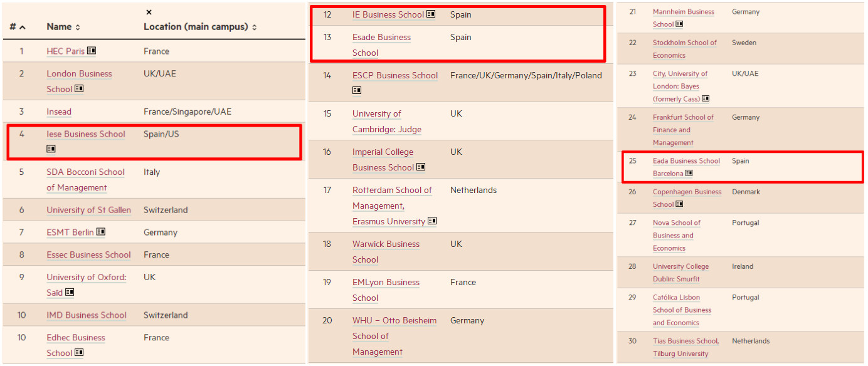Open the Rotterdam School of Management link
Viewport: 868px width, 366px height.
392,206
